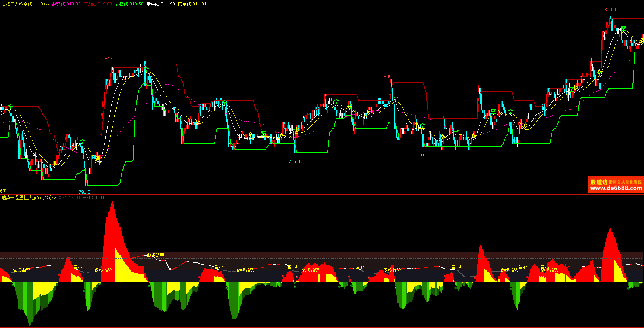
Task: Select the 796.0 low price label
Action: click(294, 162)
